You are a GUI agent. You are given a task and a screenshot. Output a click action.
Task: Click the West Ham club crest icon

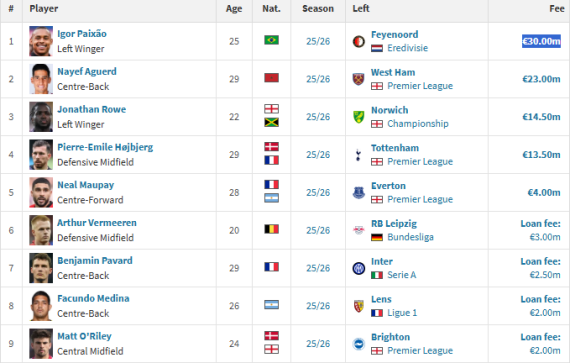(x=358, y=79)
